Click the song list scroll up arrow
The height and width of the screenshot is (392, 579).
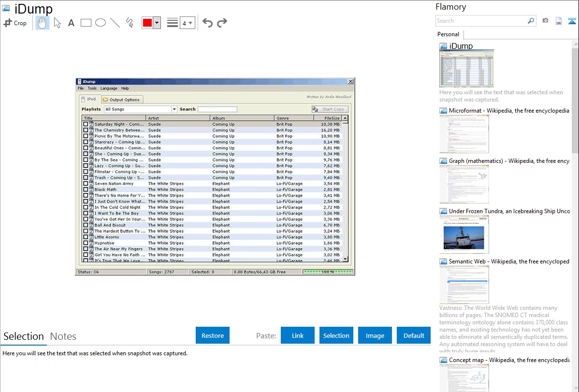coord(345,118)
